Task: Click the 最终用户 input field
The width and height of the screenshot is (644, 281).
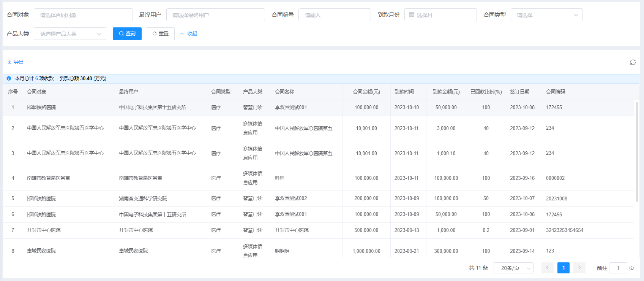Action: click(215, 15)
